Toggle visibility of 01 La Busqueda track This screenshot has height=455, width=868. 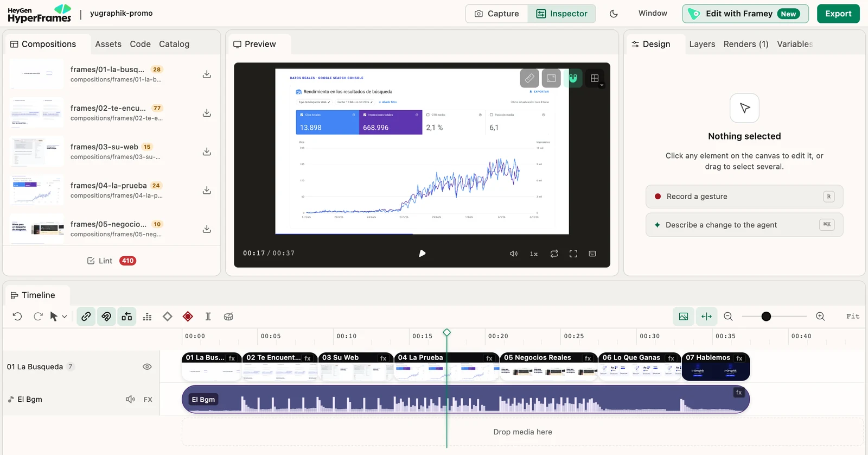pyautogui.click(x=147, y=367)
